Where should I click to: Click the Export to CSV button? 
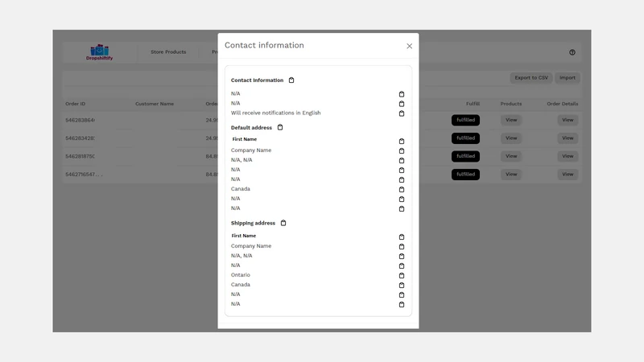pyautogui.click(x=531, y=77)
